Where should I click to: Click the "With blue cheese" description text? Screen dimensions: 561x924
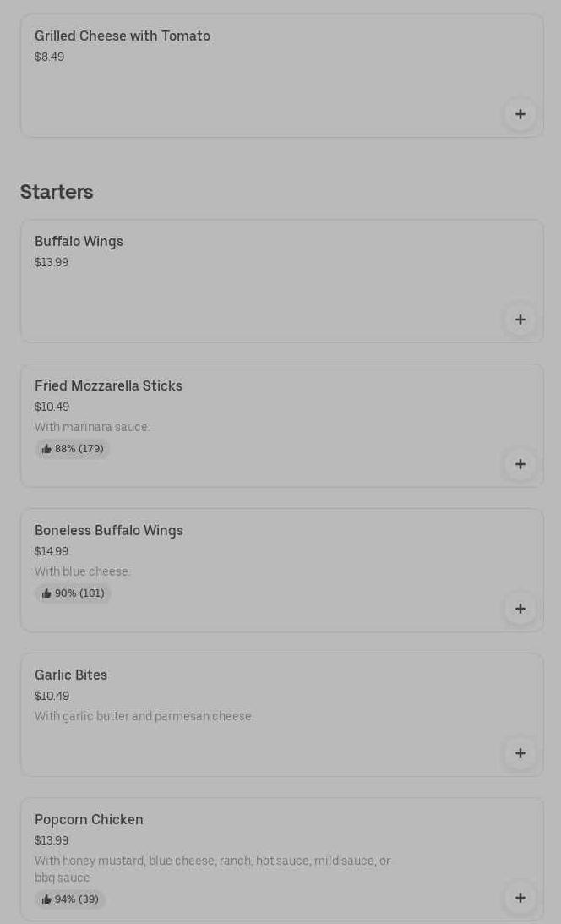coord(83,571)
